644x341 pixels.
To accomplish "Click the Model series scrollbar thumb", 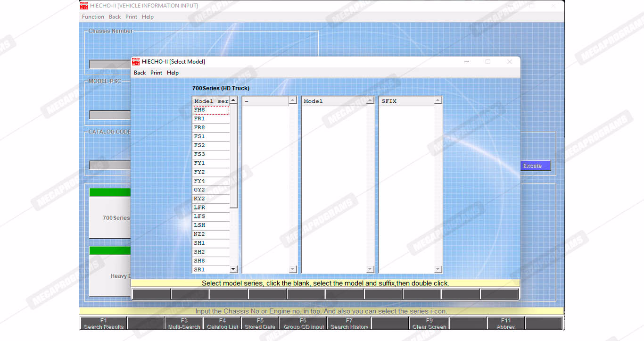I will (233, 156).
